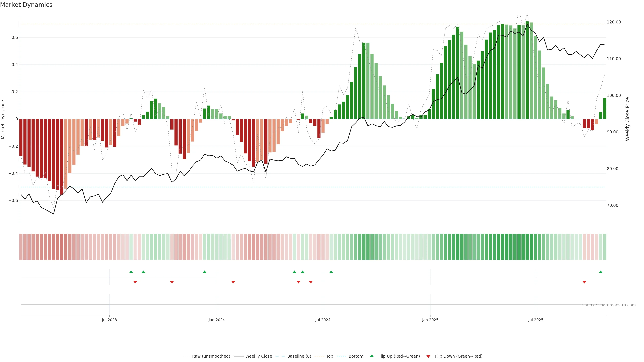Click red Flip Down triangle icon in legend
The image size is (644, 362).
[x=428, y=356]
